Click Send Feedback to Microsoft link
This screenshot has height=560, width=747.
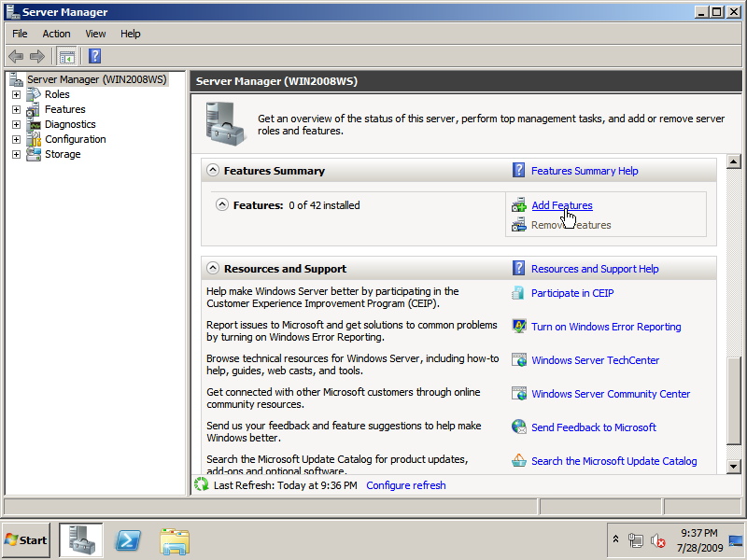[594, 427]
